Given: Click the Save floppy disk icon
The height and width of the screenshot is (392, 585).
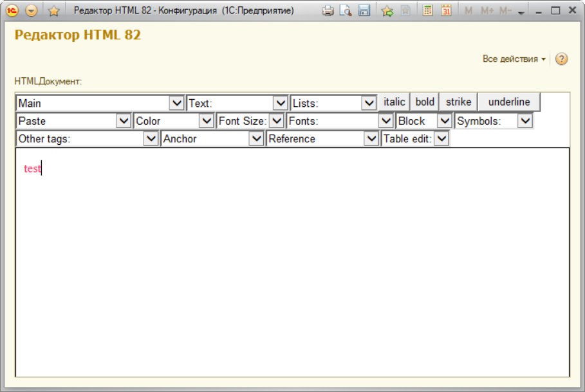Looking at the screenshot, I should [x=364, y=11].
